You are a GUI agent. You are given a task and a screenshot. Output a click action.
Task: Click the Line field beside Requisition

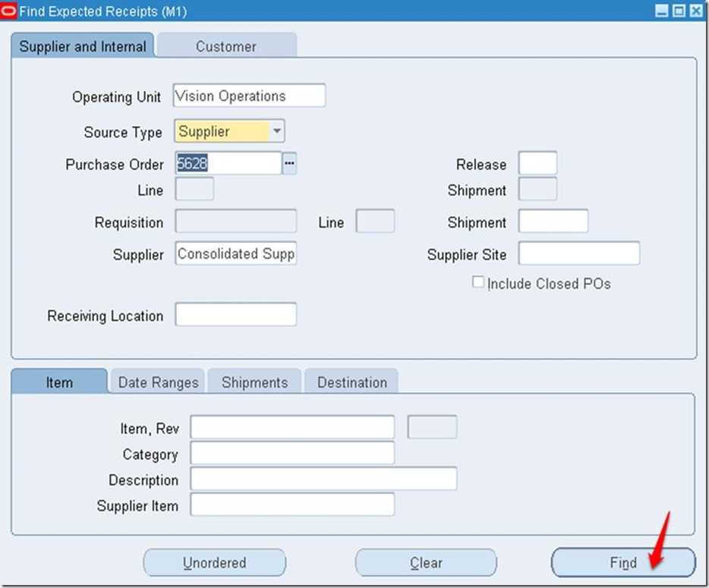pyautogui.click(x=375, y=221)
